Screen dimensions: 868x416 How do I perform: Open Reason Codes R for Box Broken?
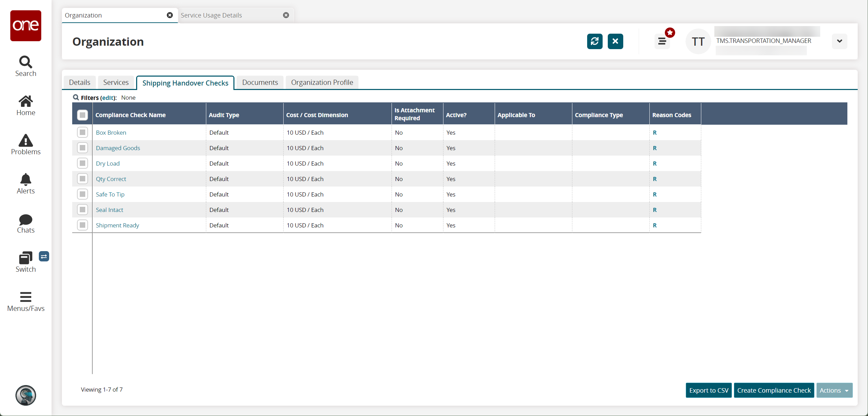coord(655,133)
